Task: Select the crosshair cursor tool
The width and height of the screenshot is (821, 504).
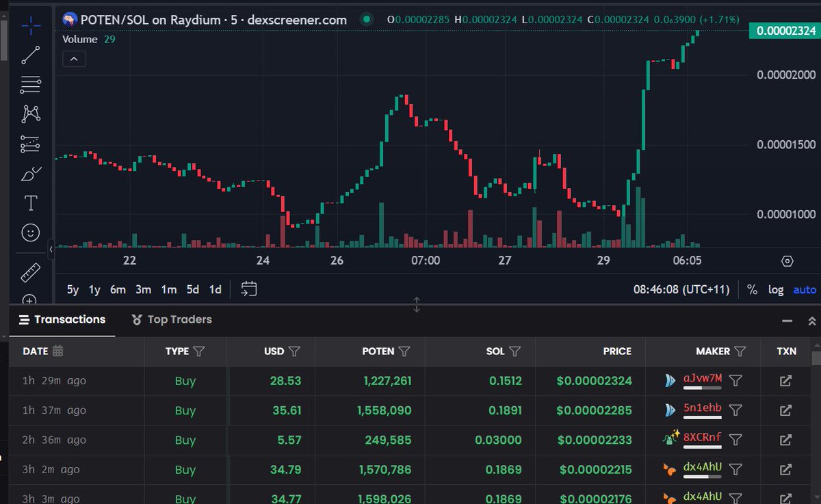Action: pos(30,26)
